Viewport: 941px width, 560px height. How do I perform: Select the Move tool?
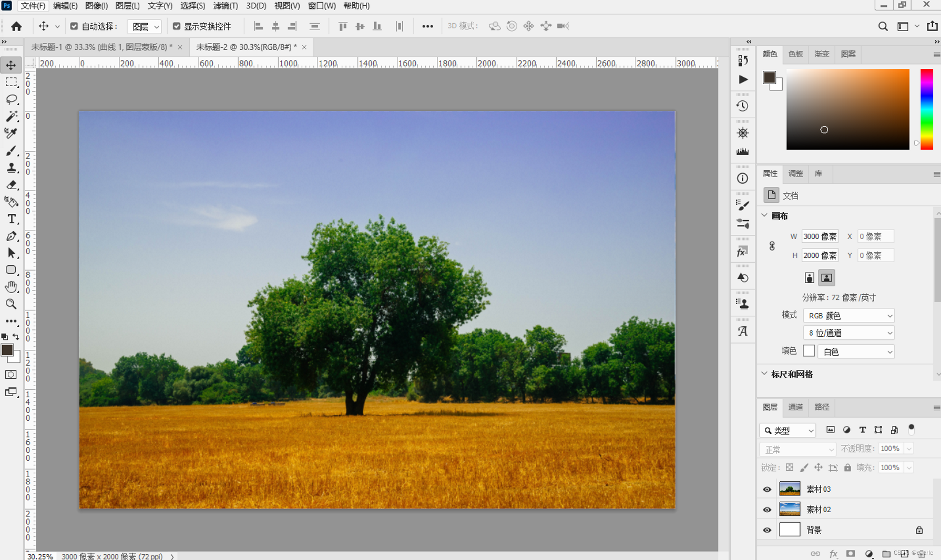pos(11,65)
